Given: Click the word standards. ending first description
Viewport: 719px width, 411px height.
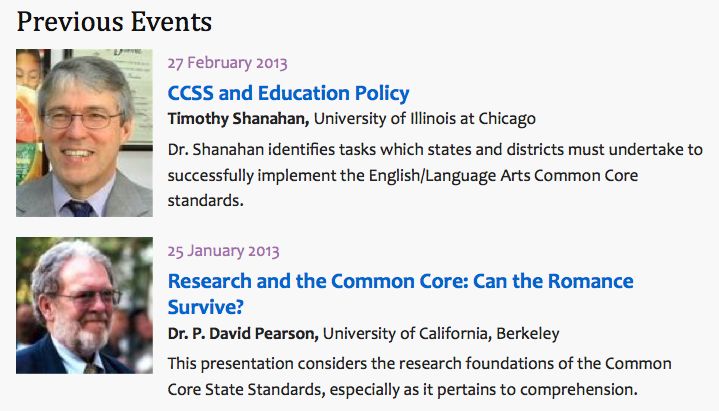Looking at the screenshot, I should click(205, 201).
